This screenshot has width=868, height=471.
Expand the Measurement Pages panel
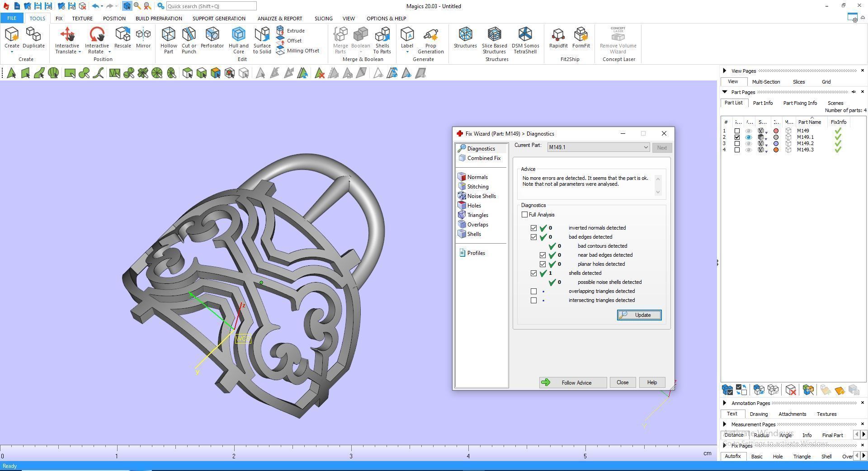[725, 424]
